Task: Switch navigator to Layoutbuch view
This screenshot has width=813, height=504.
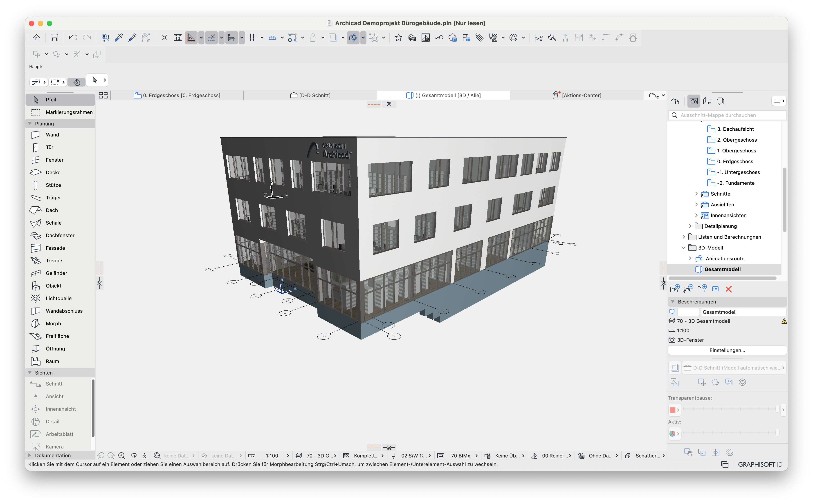Action: point(707,101)
